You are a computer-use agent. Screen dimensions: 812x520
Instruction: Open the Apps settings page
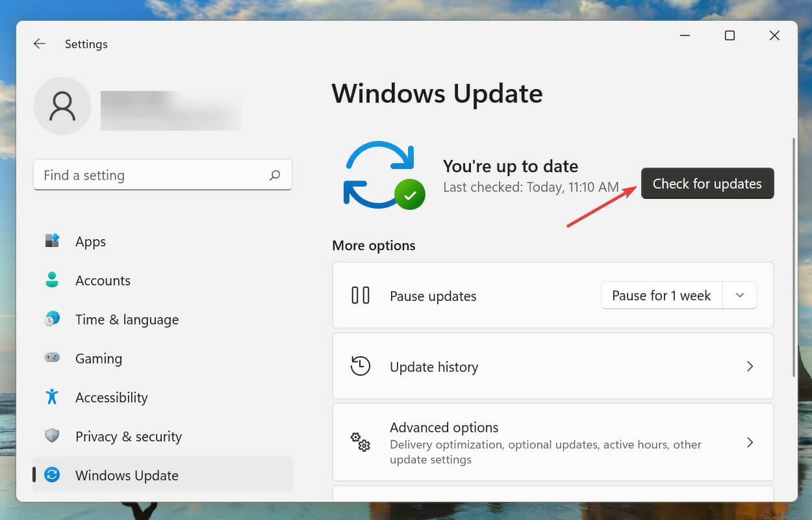tap(162, 241)
